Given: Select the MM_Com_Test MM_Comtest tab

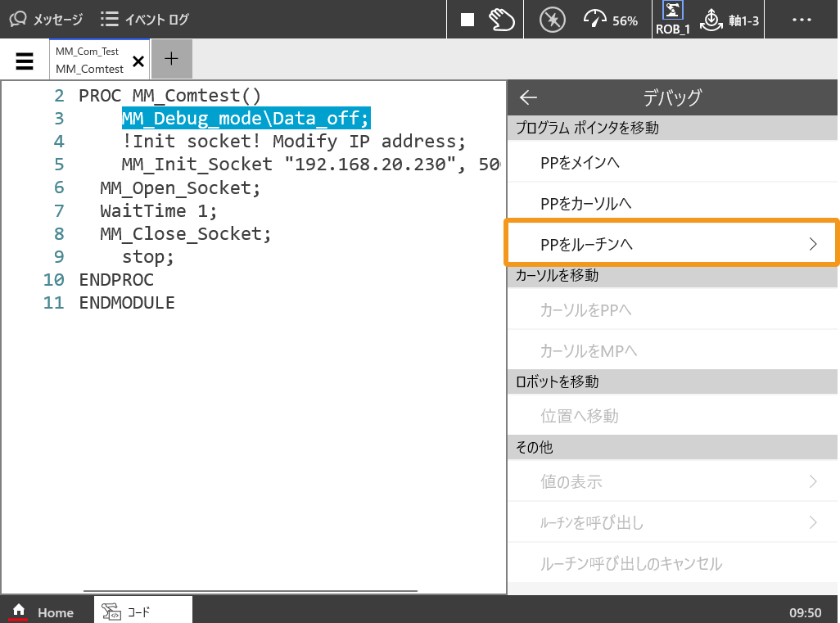Looking at the screenshot, I should (x=89, y=60).
